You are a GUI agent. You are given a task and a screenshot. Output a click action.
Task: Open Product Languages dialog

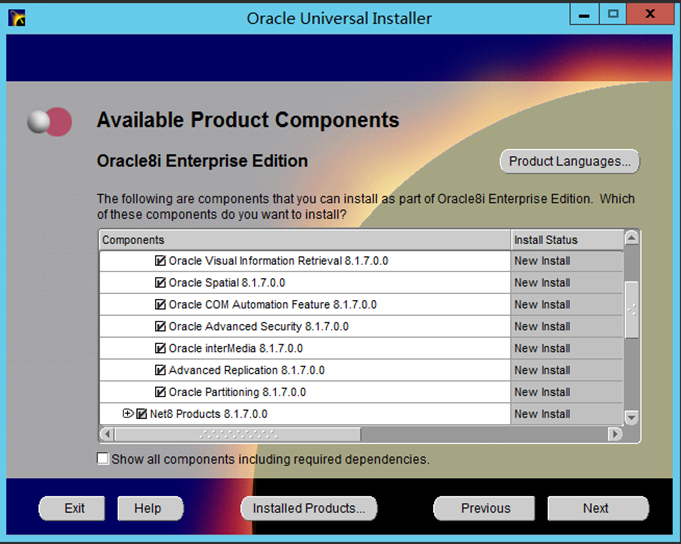click(569, 161)
